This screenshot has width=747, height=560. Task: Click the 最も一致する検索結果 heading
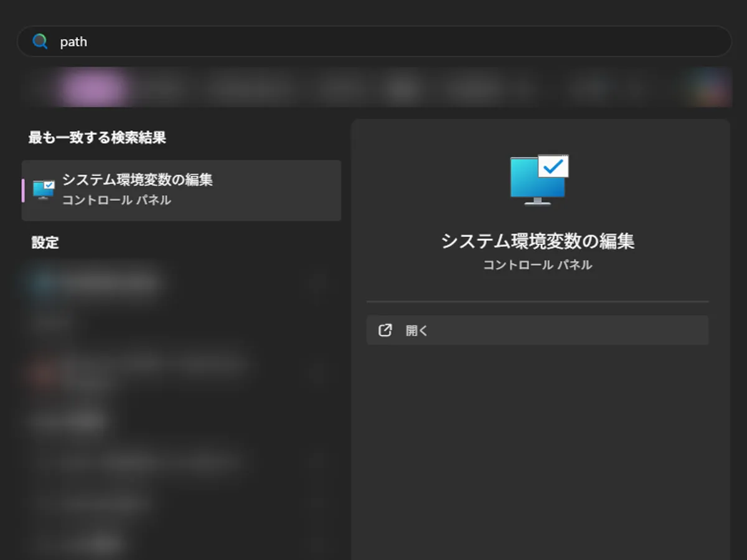point(97,138)
